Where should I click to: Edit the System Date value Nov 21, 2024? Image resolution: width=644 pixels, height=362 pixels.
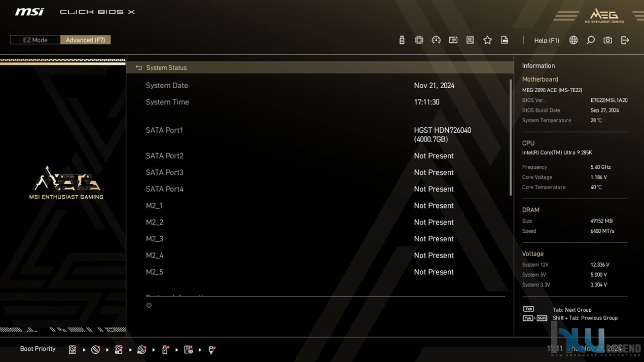[434, 86]
